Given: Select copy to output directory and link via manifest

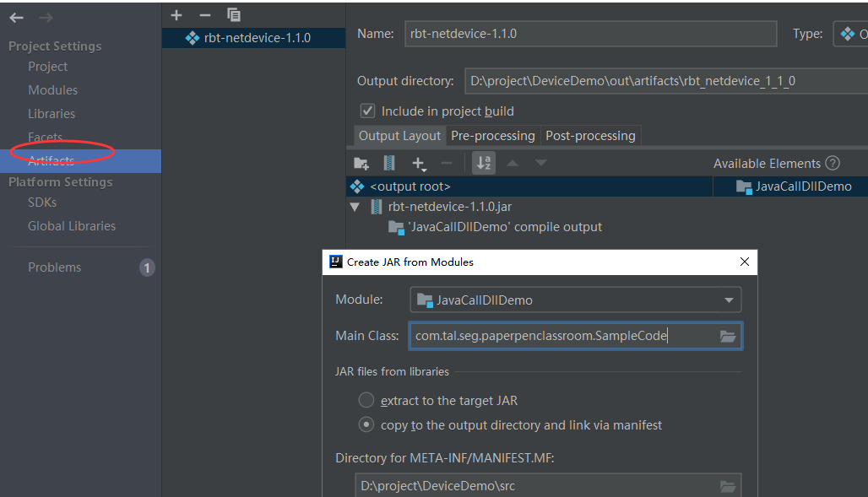Looking at the screenshot, I should 366,424.
